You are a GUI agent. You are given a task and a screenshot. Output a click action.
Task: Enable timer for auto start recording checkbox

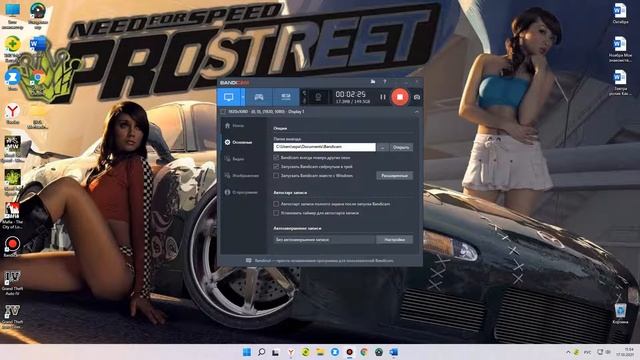(276, 213)
